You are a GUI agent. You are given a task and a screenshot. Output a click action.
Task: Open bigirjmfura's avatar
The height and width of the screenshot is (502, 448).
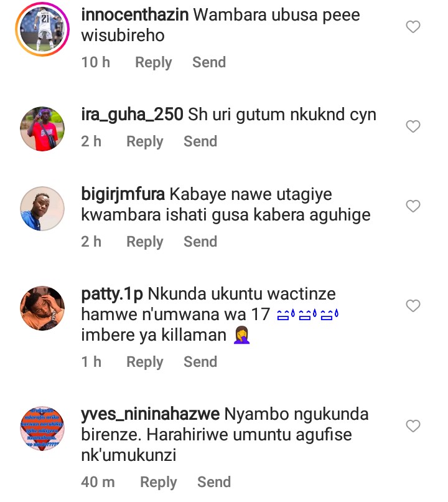[x=42, y=209]
